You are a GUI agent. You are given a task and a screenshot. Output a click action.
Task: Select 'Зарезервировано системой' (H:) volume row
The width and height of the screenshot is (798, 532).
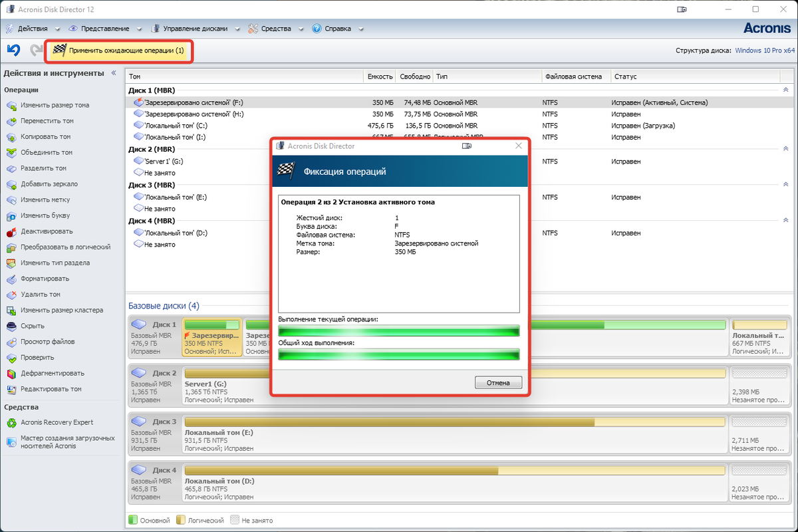[459, 114]
